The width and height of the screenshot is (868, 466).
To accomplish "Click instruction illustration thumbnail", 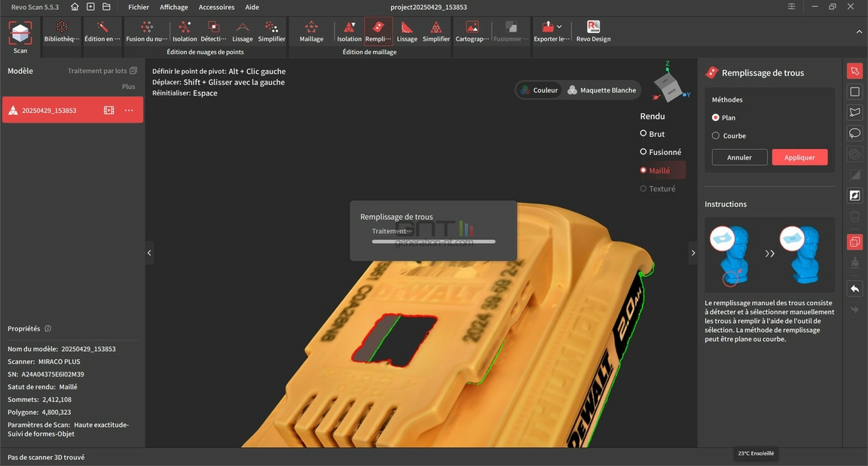I will [x=769, y=255].
